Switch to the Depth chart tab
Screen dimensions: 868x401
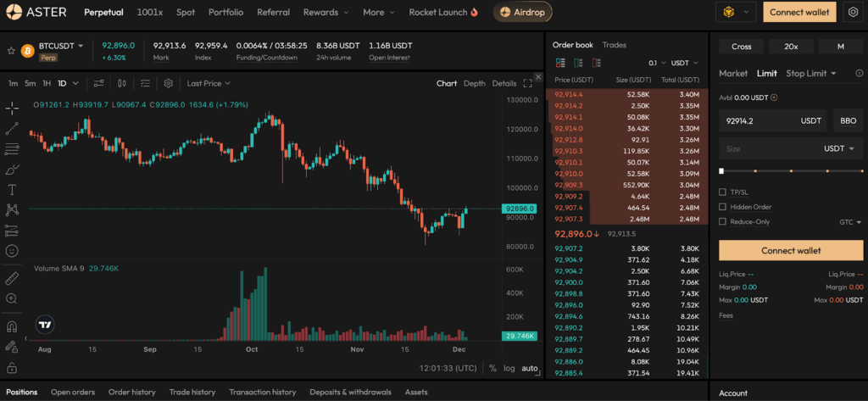(x=475, y=83)
